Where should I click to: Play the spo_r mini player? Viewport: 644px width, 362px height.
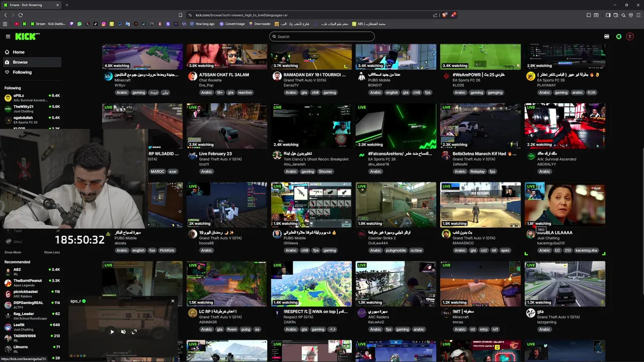pos(112,332)
